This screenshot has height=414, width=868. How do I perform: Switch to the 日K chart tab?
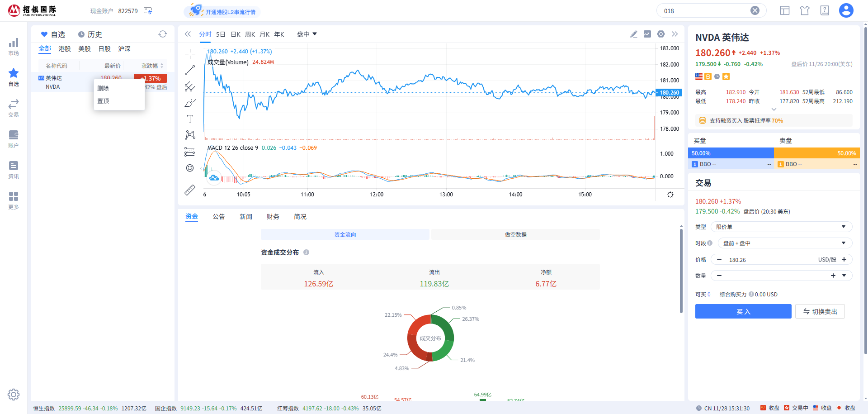(236, 34)
